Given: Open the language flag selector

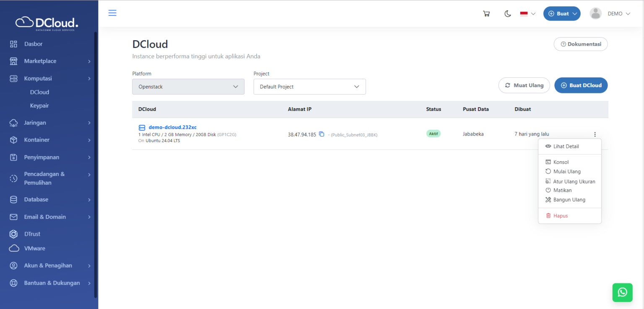Looking at the screenshot, I should [528, 13].
